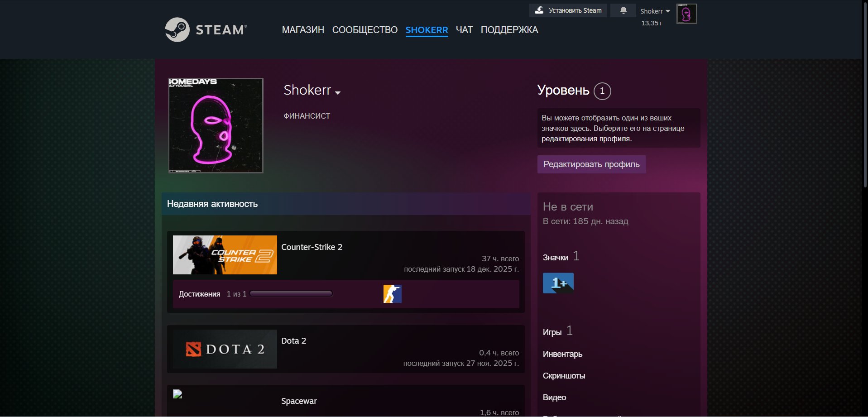The width and height of the screenshot is (868, 417).
Task: Click the achievements progress bar
Action: point(291,294)
